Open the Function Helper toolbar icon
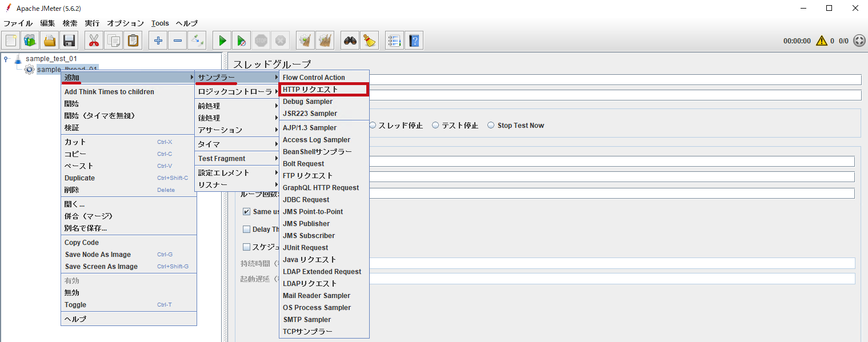Screen dimensions: 868x342 395,41
